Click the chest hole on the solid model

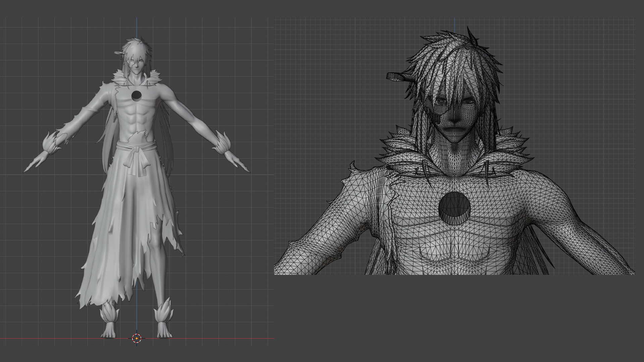[x=137, y=95]
